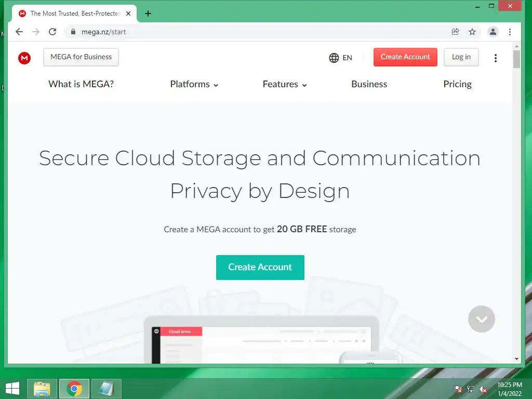
Task: Click the red Create Account button
Action: [x=405, y=57]
